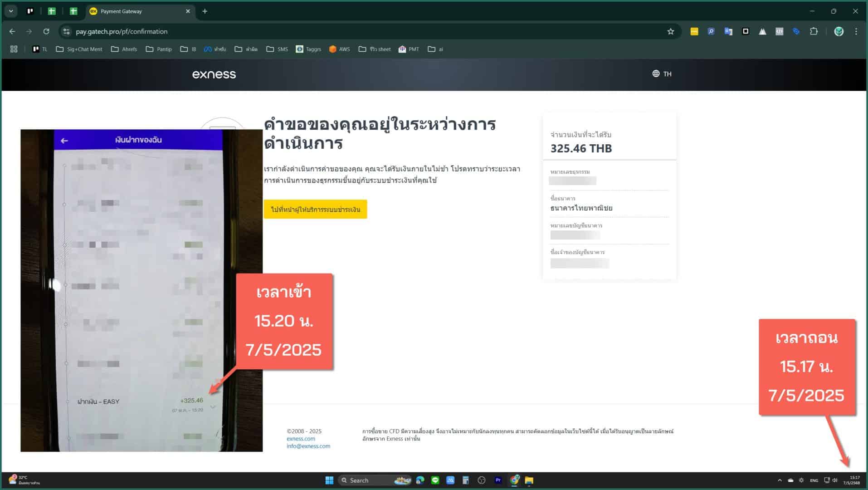Open the AWS bookmark
The height and width of the screenshot is (490, 868).
(x=339, y=49)
